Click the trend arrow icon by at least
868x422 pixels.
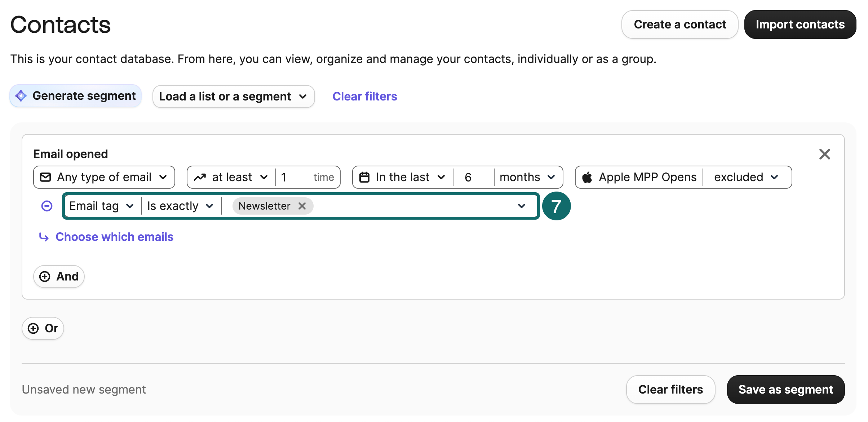200,177
